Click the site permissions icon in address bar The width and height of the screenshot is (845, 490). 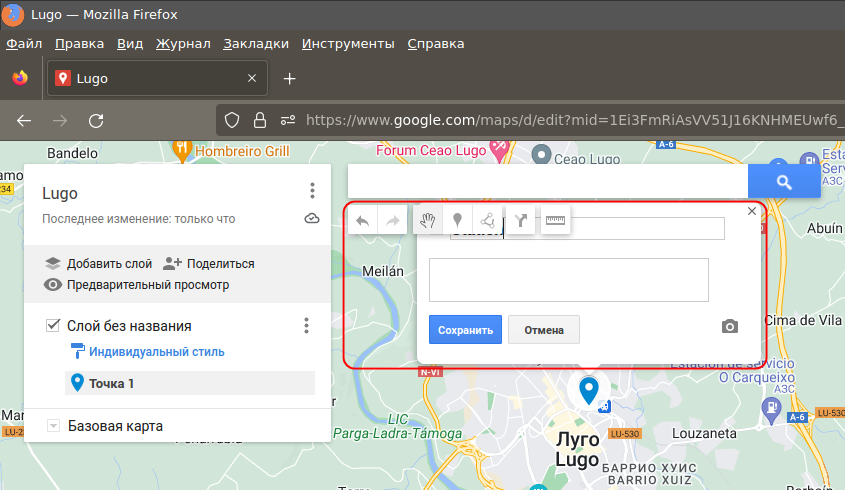tap(288, 120)
